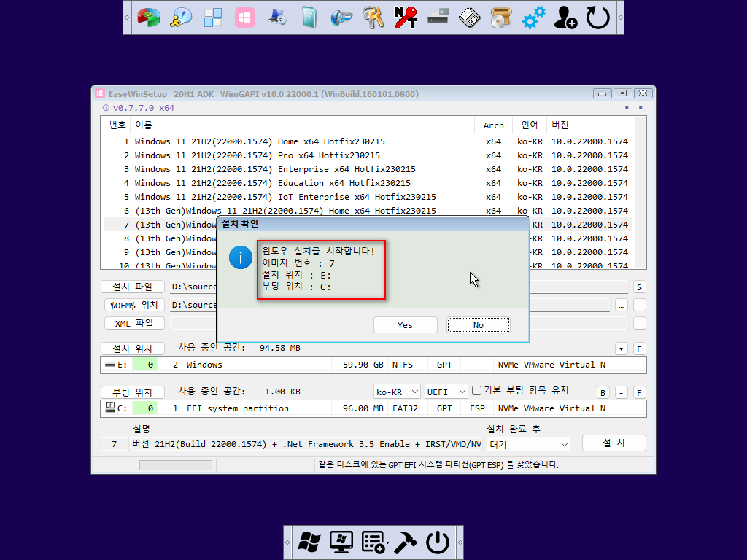The height and width of the screenshot is (560, 747).
Task: Click the circular refresh arrow icon
Action: [x=598, y=17]
